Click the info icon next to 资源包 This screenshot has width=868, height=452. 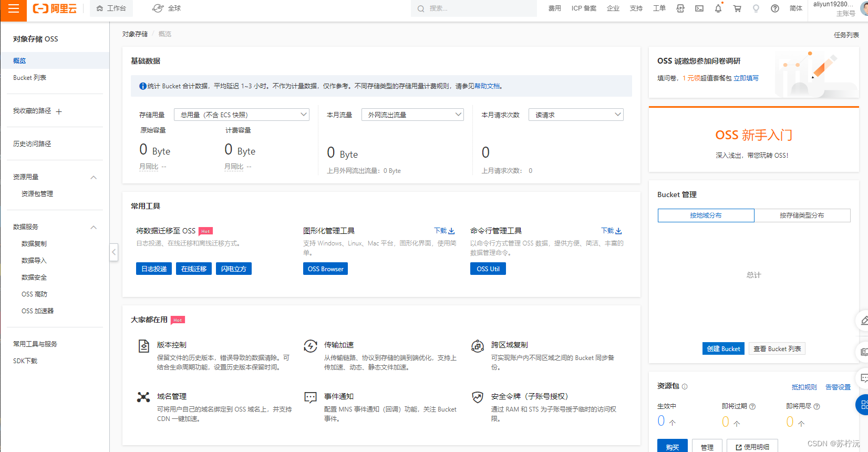(685, 387)
